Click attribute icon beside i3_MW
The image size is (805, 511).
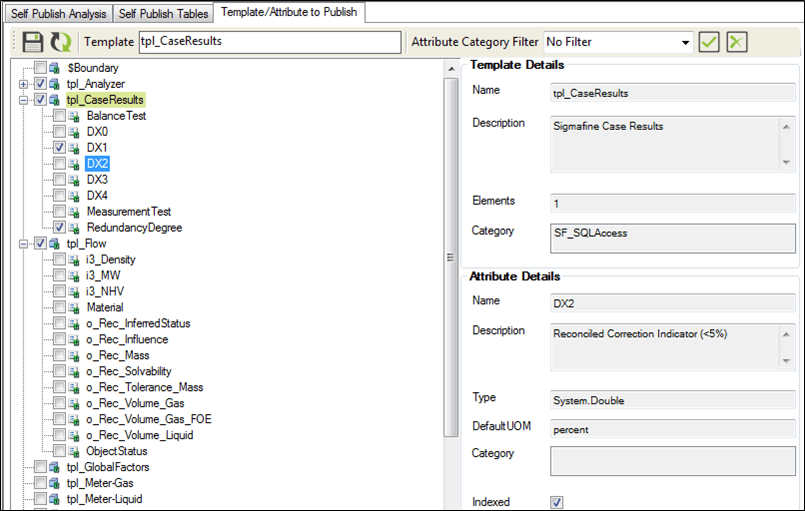(x=73, y=276)
